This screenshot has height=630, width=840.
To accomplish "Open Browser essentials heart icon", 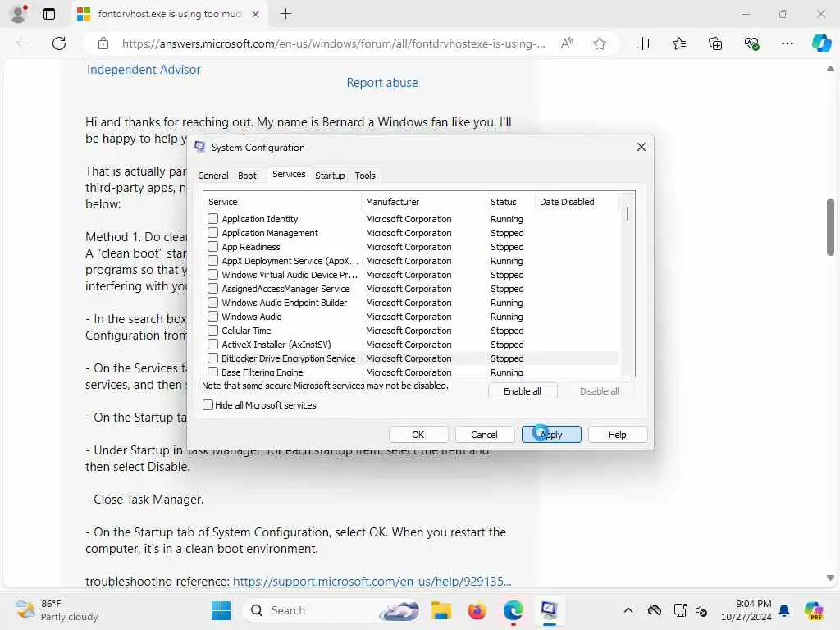I will tap(751, 43).
